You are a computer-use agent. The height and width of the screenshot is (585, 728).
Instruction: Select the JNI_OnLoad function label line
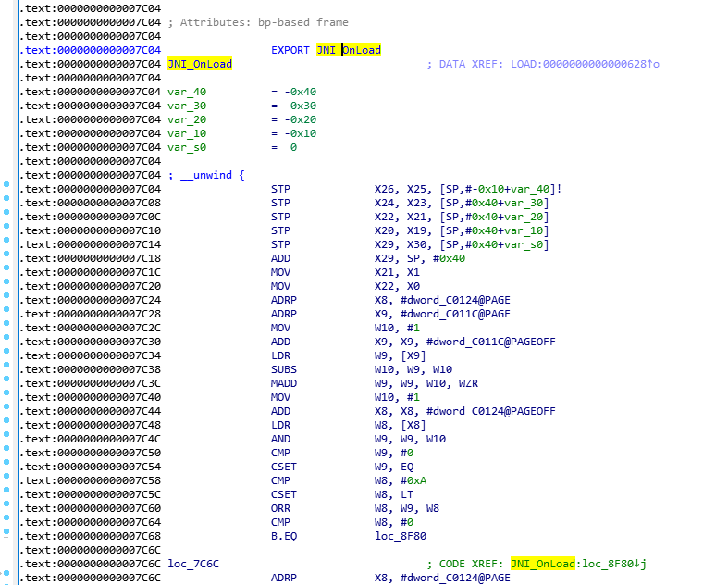pyautogui.click(x=200, y=64)
